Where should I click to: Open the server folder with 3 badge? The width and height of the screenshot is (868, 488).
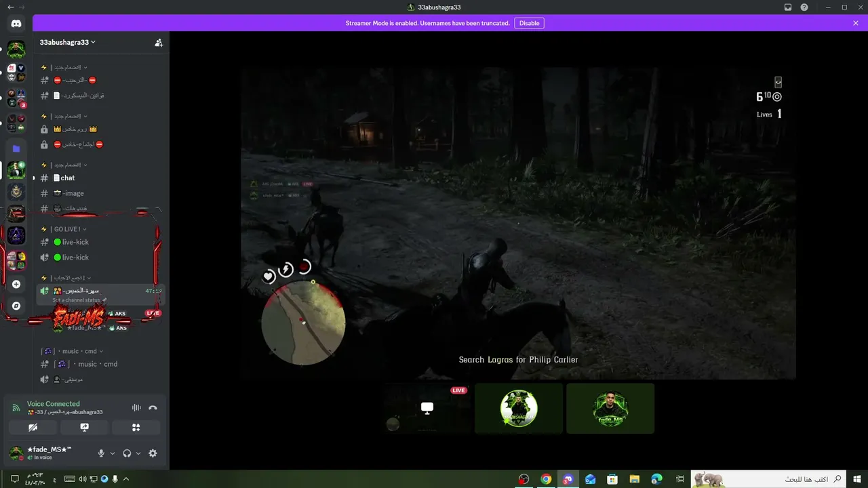point(16,98)
